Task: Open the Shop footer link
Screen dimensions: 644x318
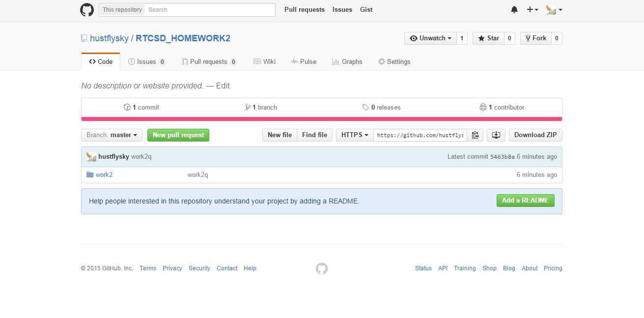Action: click(489, 268)
